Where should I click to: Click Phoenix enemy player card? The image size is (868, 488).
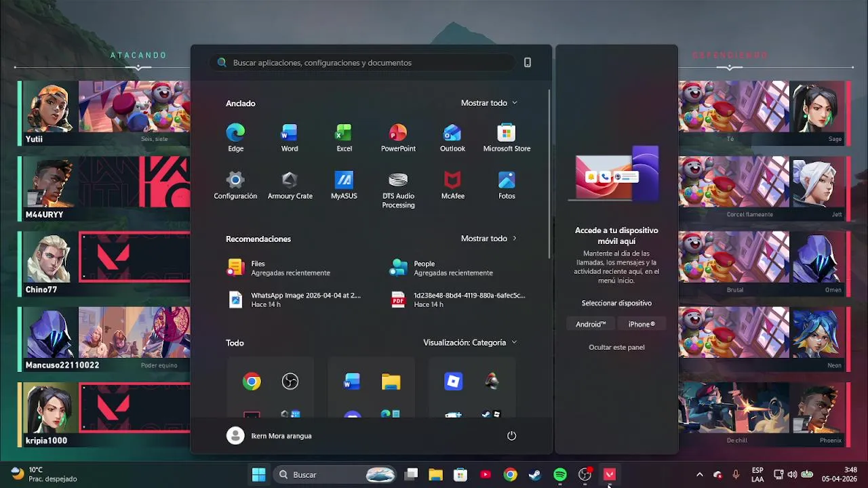764,414
